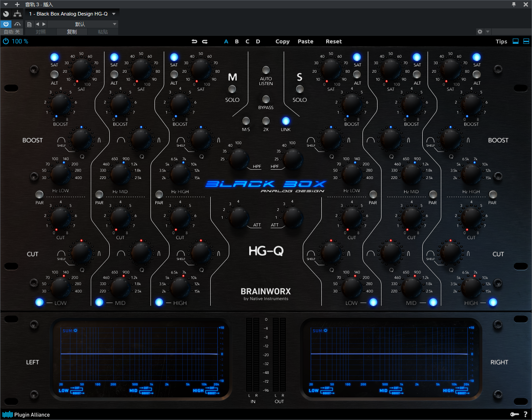The image size is (532, 420).
Task: Click left HIGH band Hz HIGH boost knob
Action: click(x=180, y=175)
